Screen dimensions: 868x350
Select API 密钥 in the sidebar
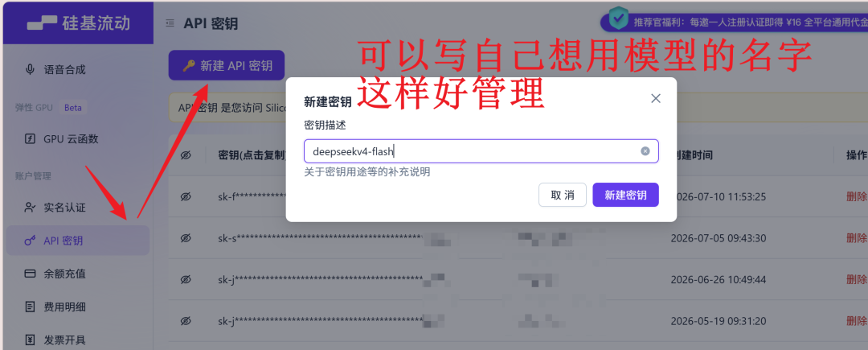(x=78, y=241)
